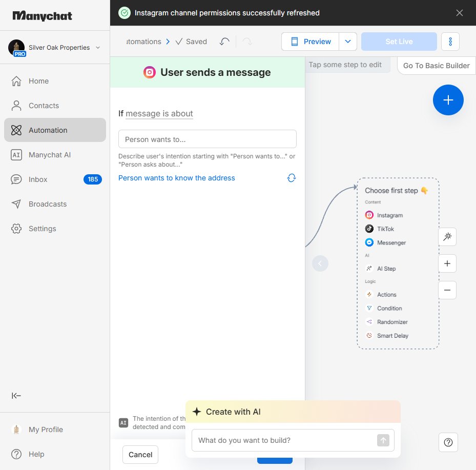
Task: Open My Profile
Action: [x=55, y=430]
